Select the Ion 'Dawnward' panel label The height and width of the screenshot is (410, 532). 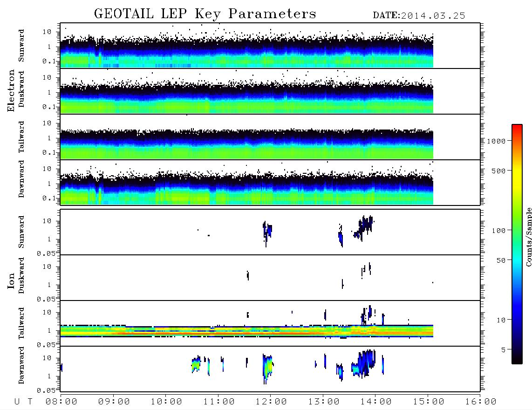[x=21, y=365]
